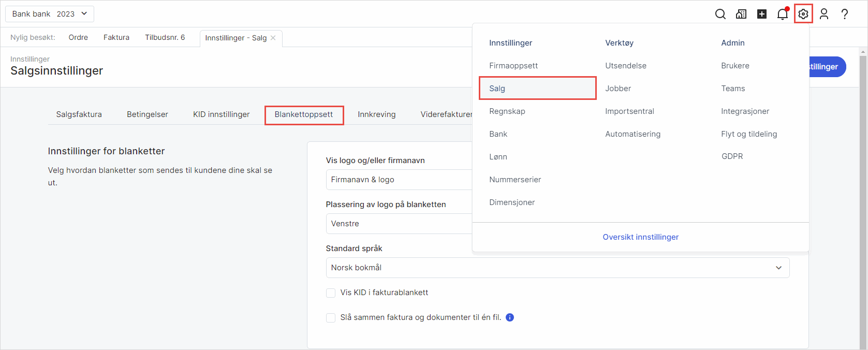Viewport: 868px width, 350px height.
Task: Click the vertical scrollbar on the right
Action: [863, 197]
